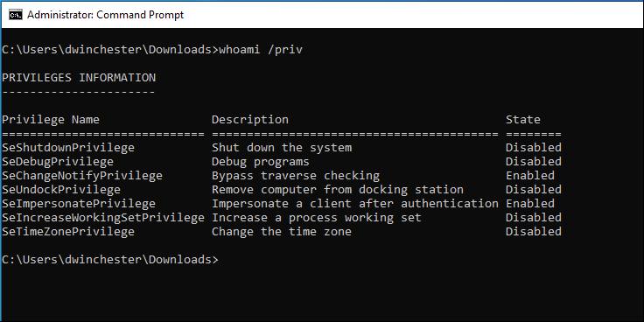This screenshot has width=644, height=322.
Task: Click the SeDebugPrivilege entry
Action: 58,162
